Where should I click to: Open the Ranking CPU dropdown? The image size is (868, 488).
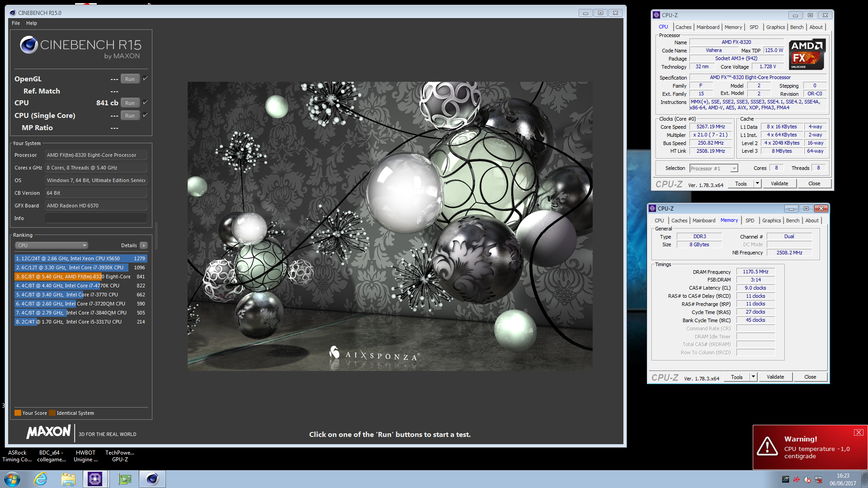pos(52,245)
